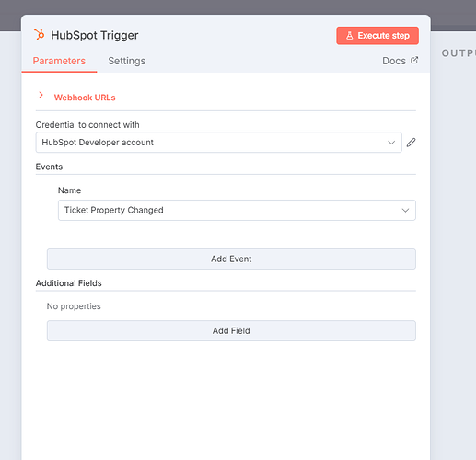Open the Ticket Property Changed event dropdown
476x460 pixels.
tap(237, 210)
